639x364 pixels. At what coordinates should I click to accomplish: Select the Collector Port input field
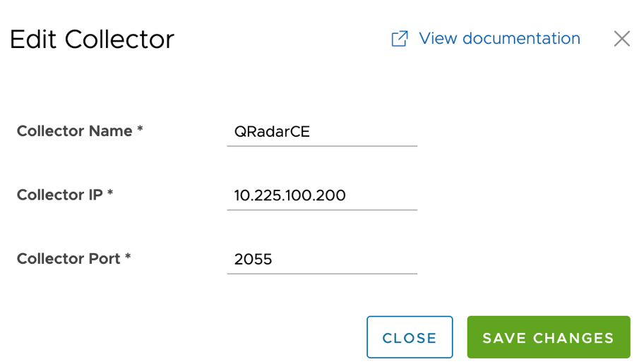tap(322, 260)
